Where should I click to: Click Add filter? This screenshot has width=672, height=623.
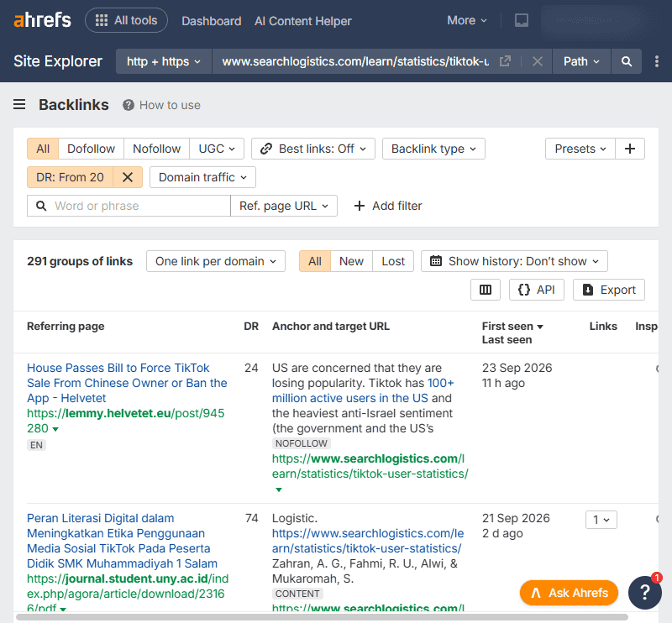pyautogui.click(x=388, y=206)
